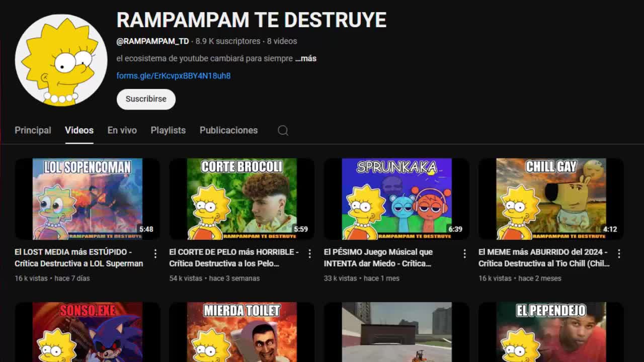Click title 'El PÉSIMO Juego Músical que INTENTA'
This screenshot has width=644, height=362.
[378, 257]
